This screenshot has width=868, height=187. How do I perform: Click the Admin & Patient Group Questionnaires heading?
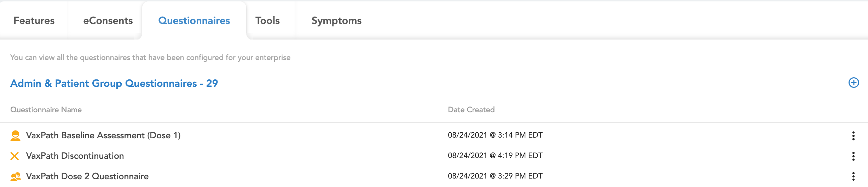tap(114, 83)
